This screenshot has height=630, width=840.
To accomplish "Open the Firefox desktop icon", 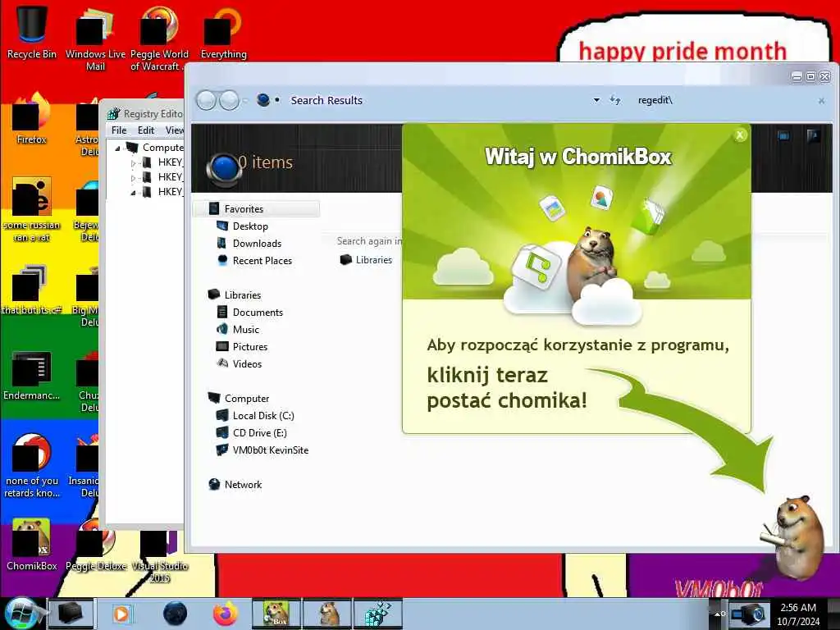I will 32,118.
